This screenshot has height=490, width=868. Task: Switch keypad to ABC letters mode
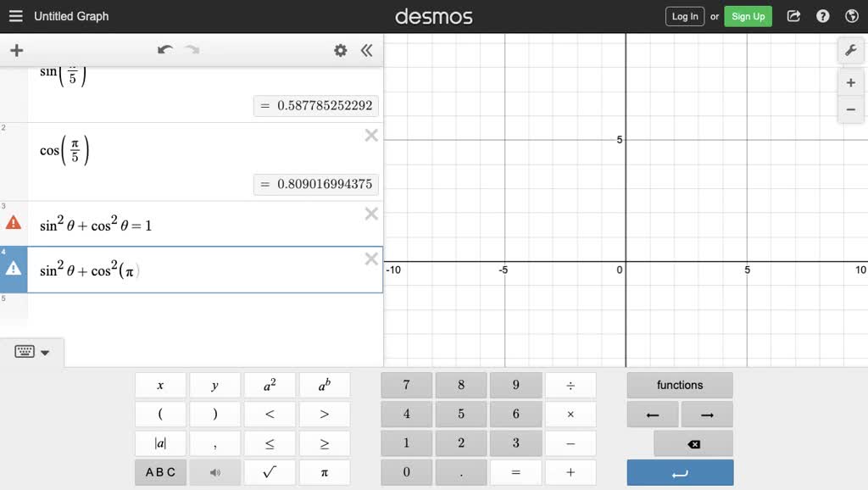(160, 472)
